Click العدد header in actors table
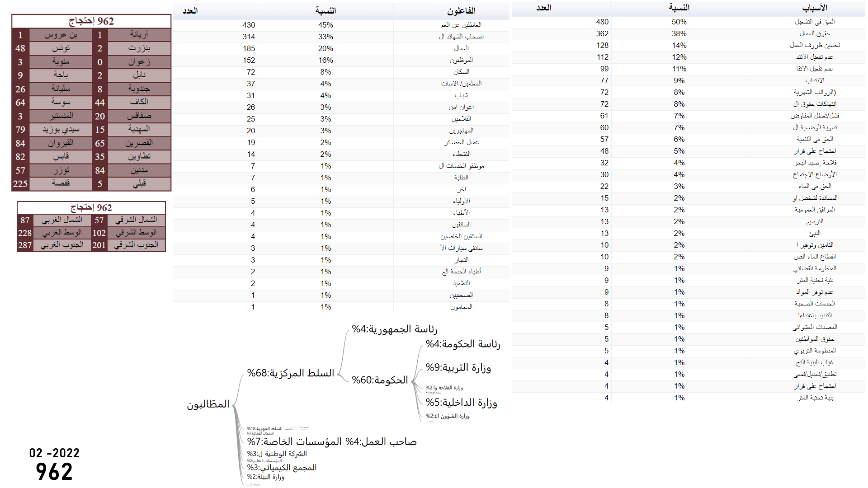 click(x=190, y=11)
